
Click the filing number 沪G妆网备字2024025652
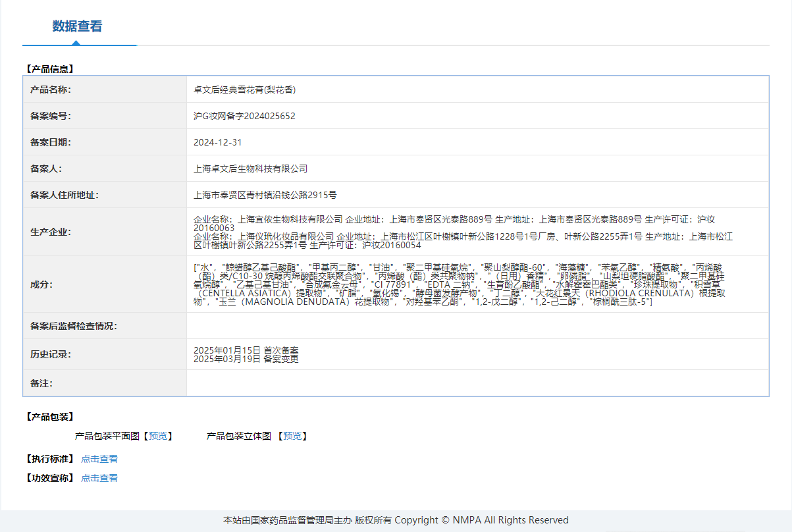[244, 116]
